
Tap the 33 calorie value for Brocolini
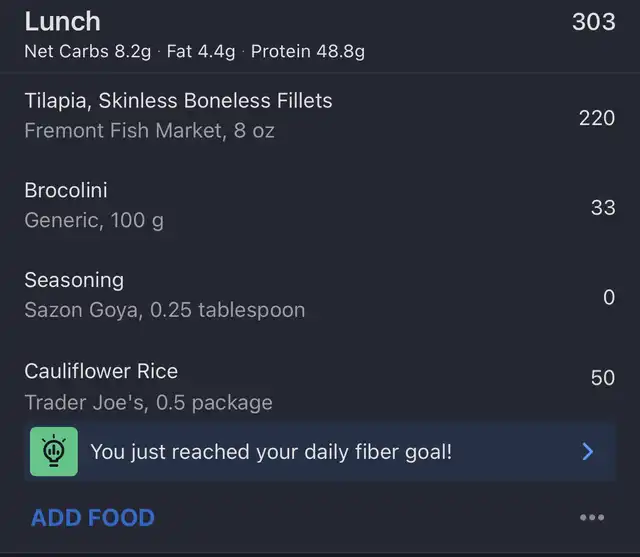pos(603,208)
